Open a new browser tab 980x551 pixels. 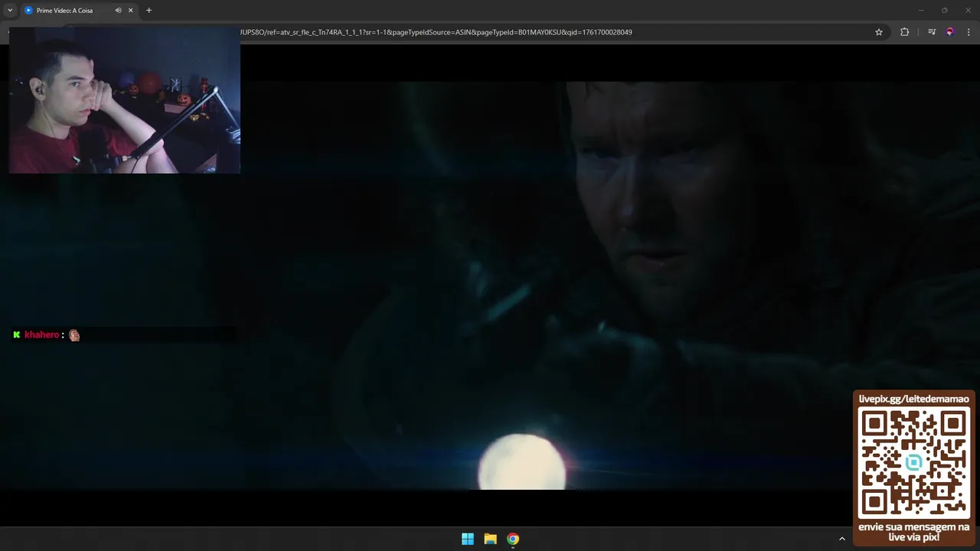(149, 11)
